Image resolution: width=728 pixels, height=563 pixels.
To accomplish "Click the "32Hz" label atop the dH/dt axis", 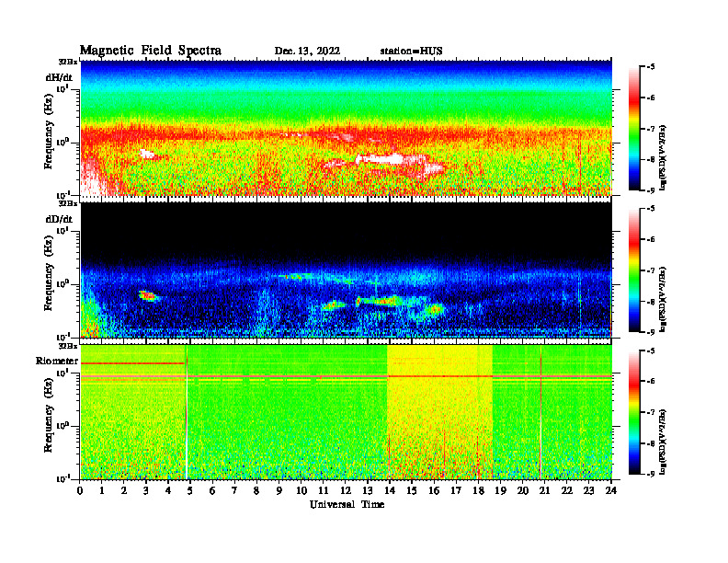I will pyautogui.click(x=68, y=62).
